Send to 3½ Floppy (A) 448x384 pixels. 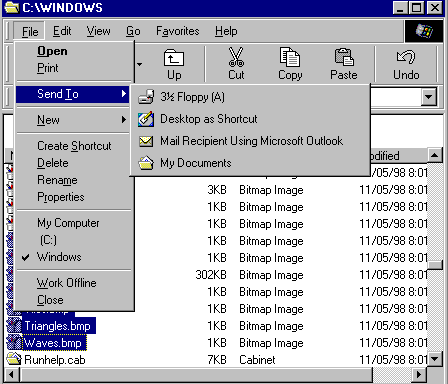(250, 97)
